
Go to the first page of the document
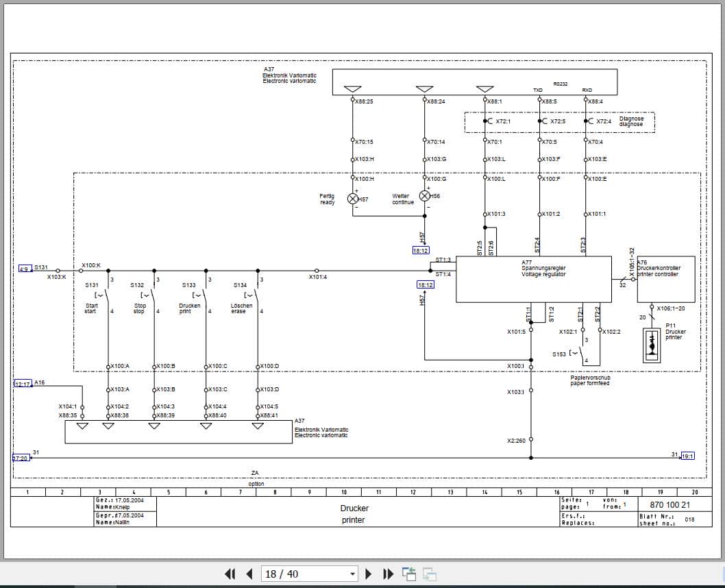(x=230, y=574)
